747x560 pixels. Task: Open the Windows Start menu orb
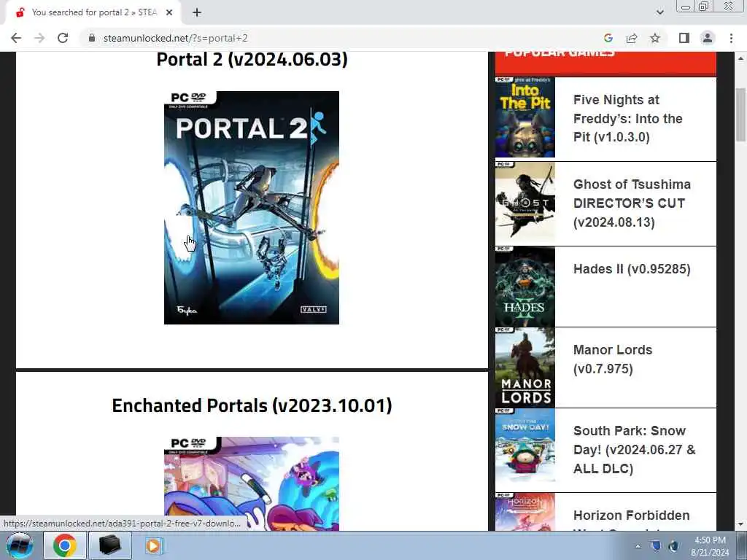pos(20,545)
